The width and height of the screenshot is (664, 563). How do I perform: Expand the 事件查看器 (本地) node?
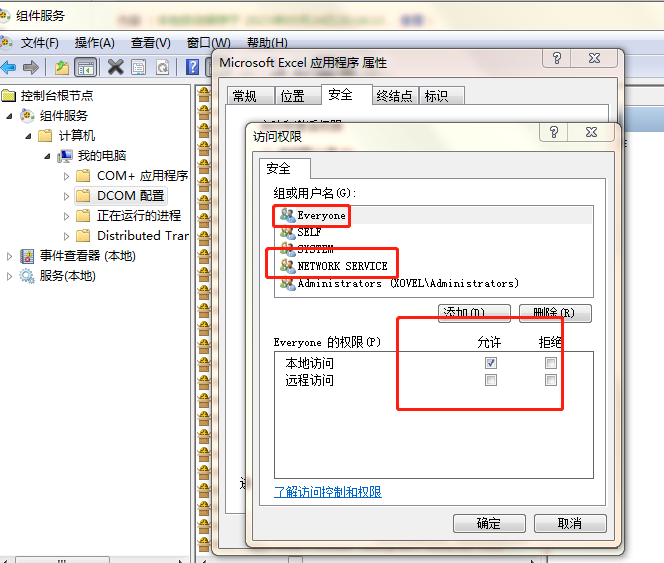click(x=9, y=256)
